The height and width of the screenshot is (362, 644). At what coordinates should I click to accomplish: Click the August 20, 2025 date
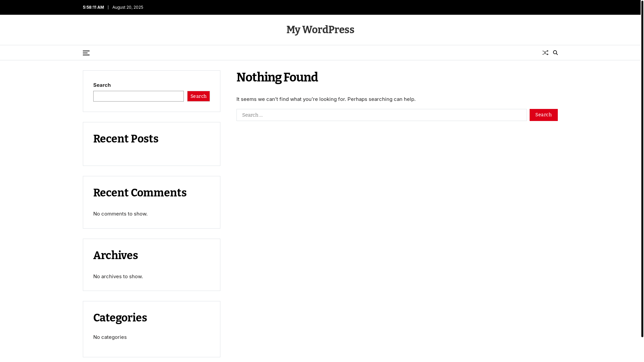tap(128, 7)
